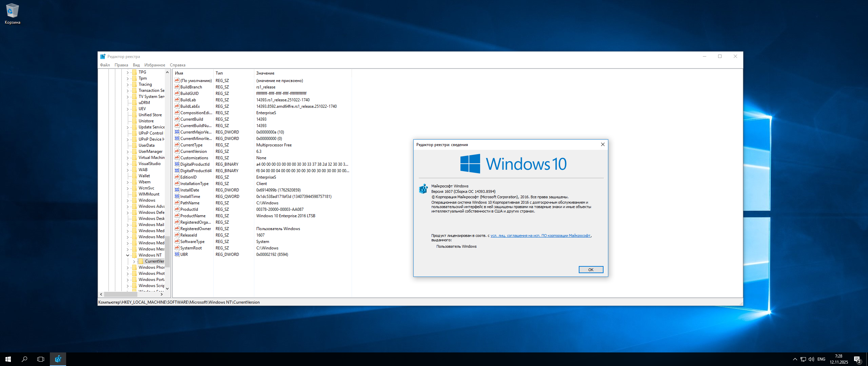Select the Wallet key in tree
This screenshot has height=366, width=868.
(144, 176)
